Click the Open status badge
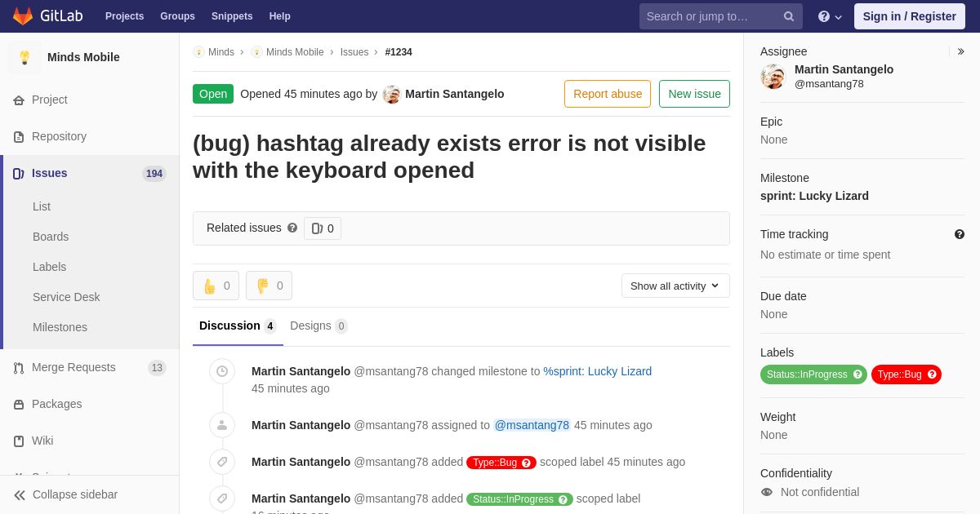This screenshot has height=514, width=980. (213, 94)
